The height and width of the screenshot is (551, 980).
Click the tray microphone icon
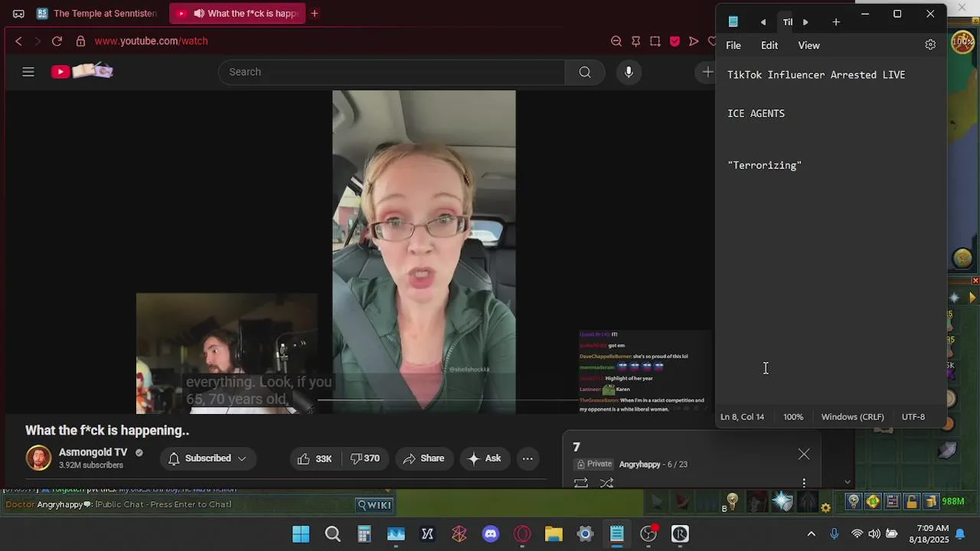pyautogui.click(x=835, y=534)
